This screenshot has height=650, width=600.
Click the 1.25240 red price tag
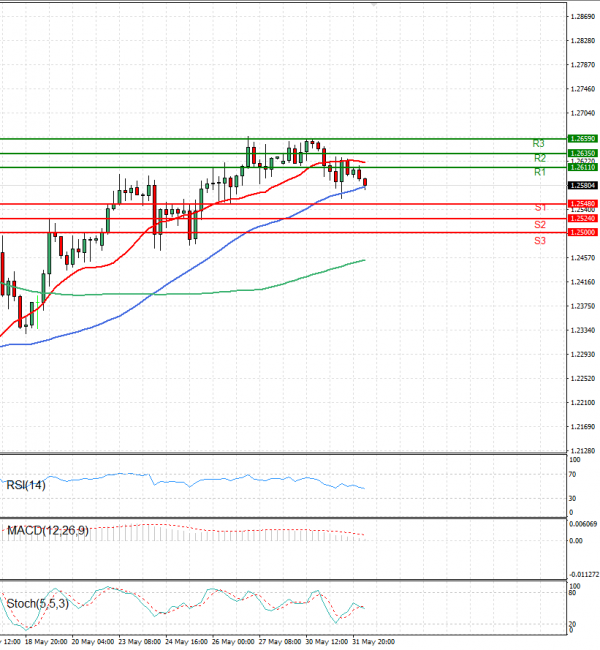(x=582, y=218)
